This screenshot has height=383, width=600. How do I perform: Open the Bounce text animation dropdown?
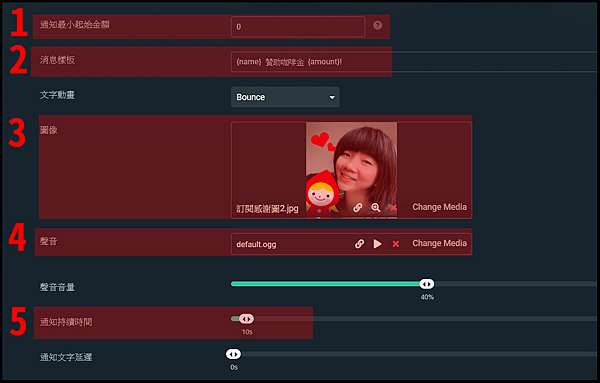point(285,97)
